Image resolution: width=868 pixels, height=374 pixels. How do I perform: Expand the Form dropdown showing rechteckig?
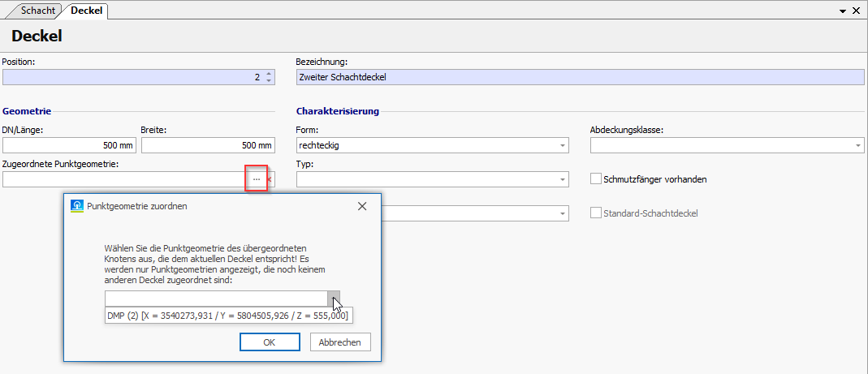562,146
